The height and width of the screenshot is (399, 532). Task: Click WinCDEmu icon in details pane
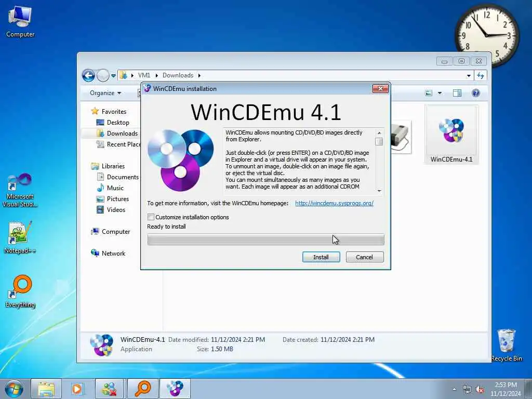101,345
